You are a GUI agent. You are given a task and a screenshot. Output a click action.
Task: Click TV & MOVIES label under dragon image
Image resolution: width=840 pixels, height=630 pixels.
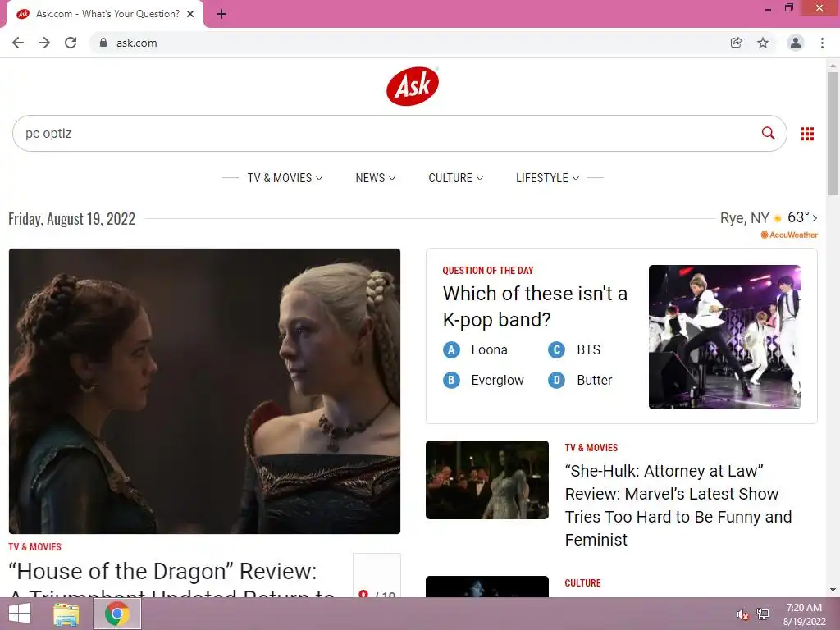pyautogui.click(x=34, y=547)
